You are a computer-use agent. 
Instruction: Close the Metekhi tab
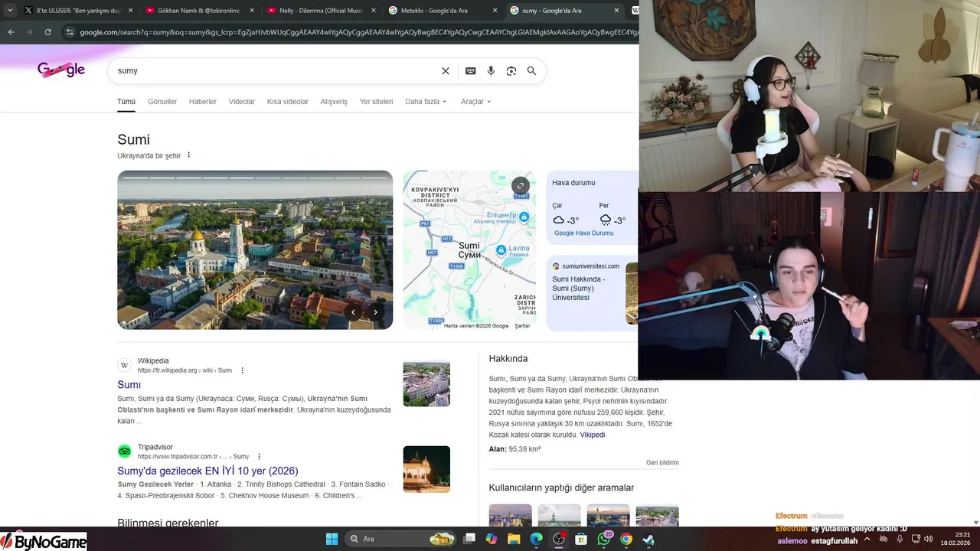pyautogui.click(x=495, y=11)
